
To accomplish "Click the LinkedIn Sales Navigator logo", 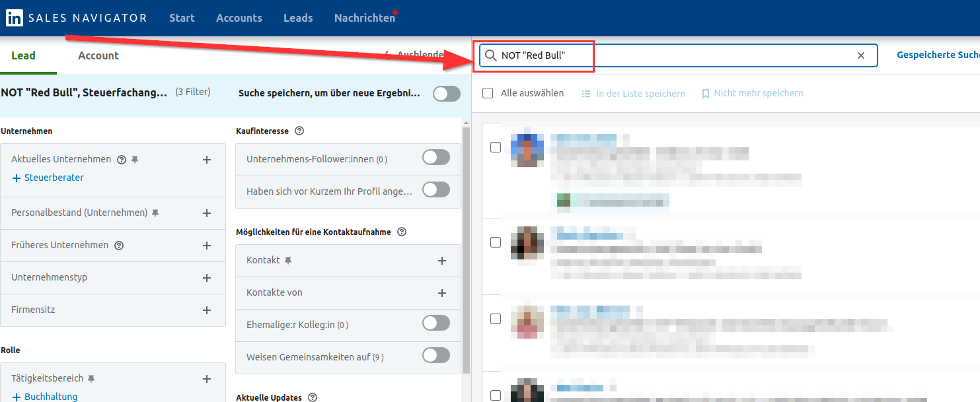I will tap(76, 18).
